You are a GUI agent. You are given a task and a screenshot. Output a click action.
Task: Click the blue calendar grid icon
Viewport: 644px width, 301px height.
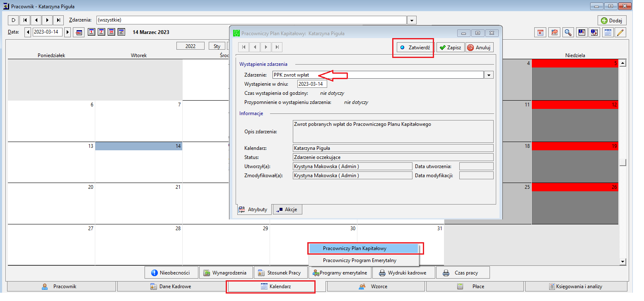tap(608, 32)
